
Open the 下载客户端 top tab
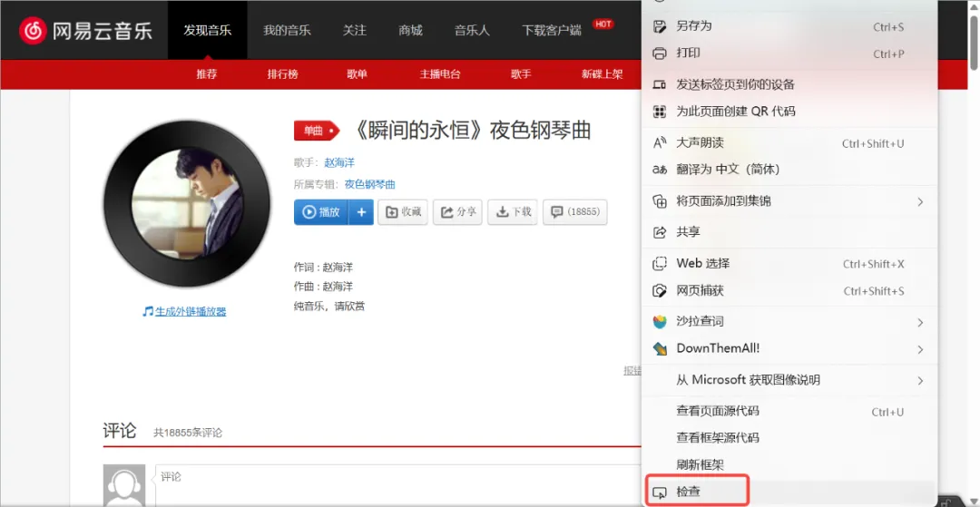point(552,30)
